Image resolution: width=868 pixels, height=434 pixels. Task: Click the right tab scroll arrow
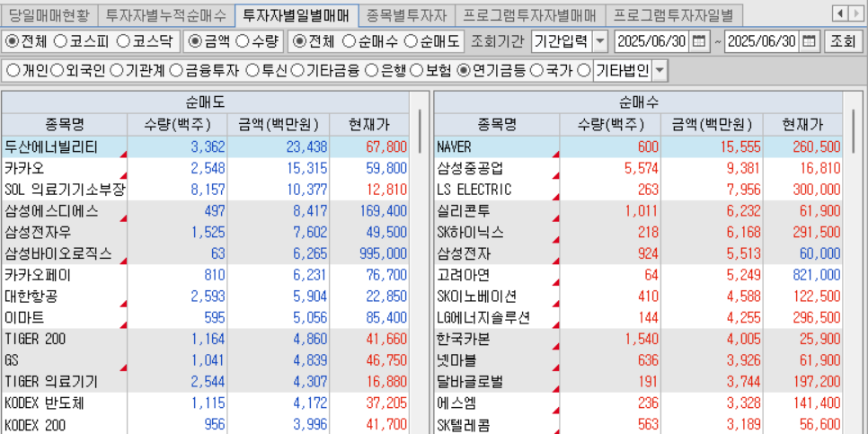point(855,13)
